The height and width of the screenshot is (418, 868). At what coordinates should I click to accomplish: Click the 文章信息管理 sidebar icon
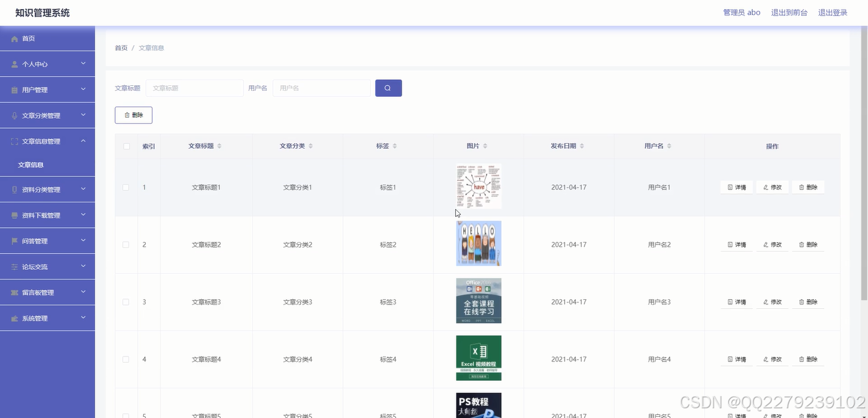13,140
